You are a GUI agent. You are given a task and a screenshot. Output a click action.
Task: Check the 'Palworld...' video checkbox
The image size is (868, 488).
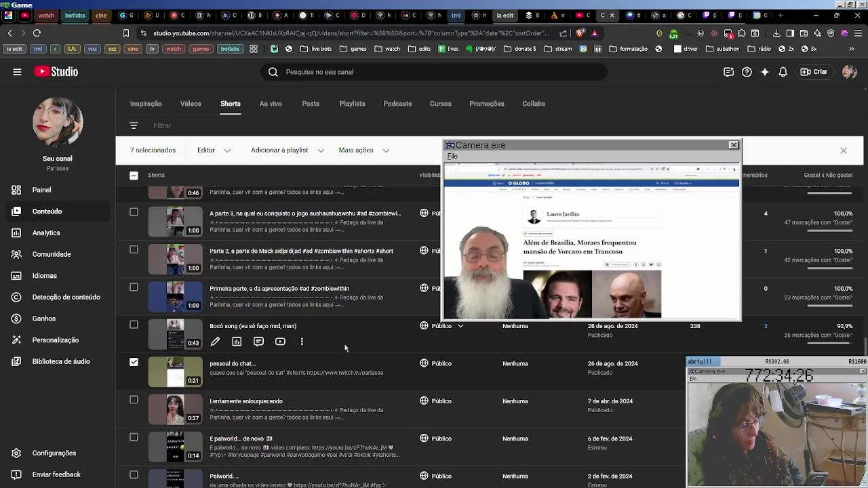pyautogui.click(x=134, y=474)
